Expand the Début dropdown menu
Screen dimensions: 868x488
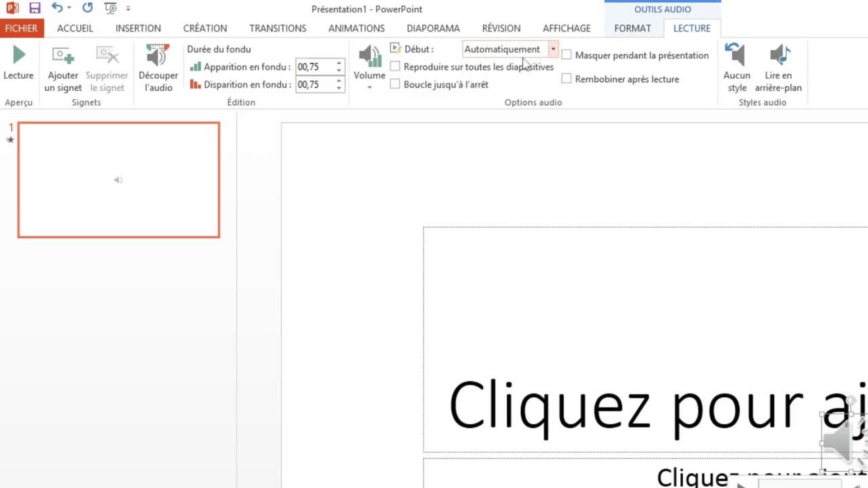[x=552, y=49]
